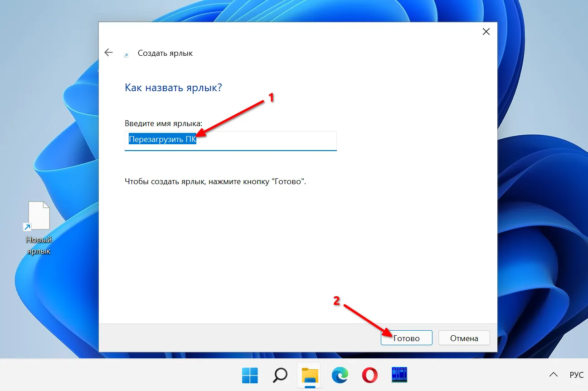Click the small shortcut icon beside Создать ярлык
The image size is (588, 391).
pos(126,55)
